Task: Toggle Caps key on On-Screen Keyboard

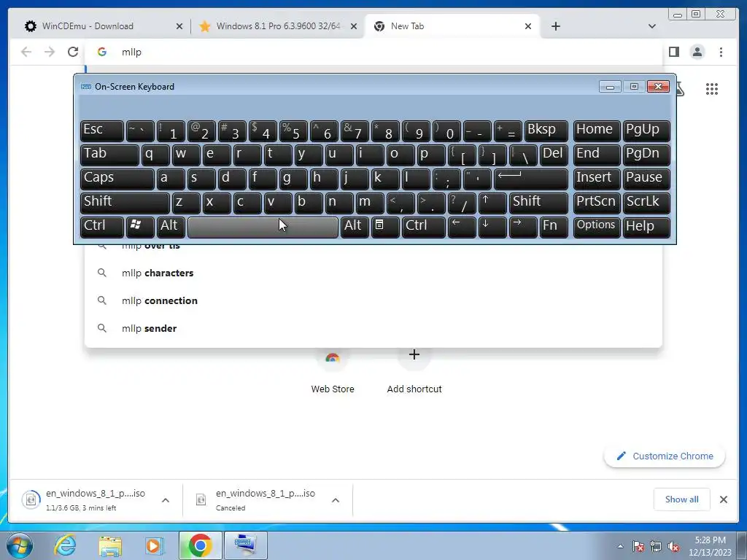Action: [117, 179]
